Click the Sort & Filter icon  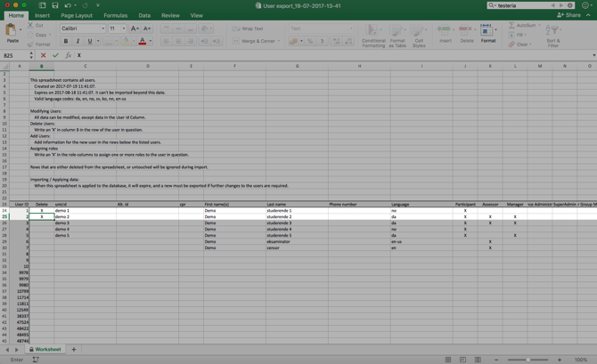(553, 36)
